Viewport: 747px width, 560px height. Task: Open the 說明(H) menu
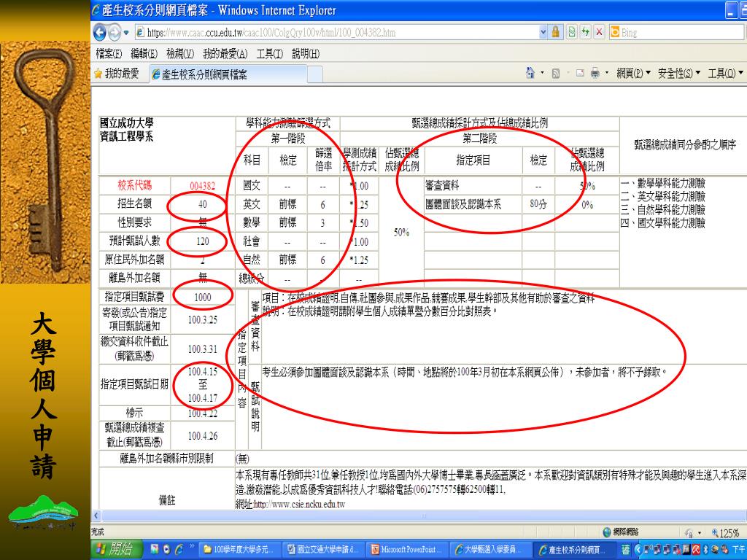coord(306,54)
